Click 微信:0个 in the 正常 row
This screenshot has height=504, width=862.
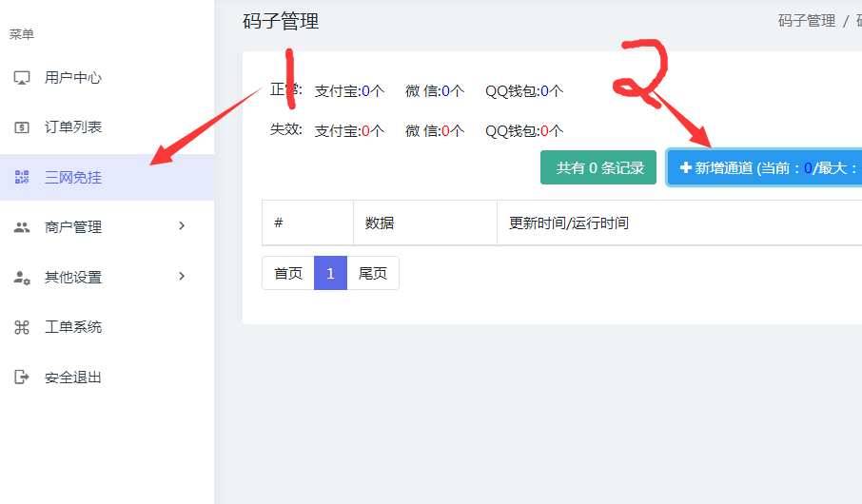pyautogui.click(x=435, y=91)
